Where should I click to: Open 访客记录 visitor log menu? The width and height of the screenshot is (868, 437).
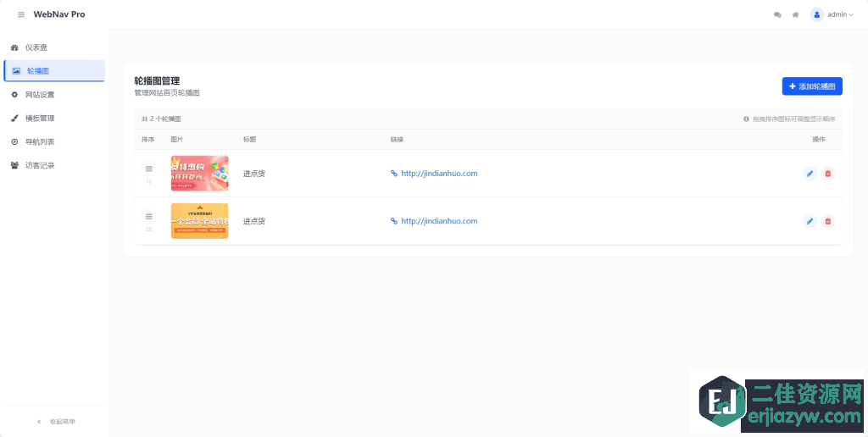[x=39, y=166]
